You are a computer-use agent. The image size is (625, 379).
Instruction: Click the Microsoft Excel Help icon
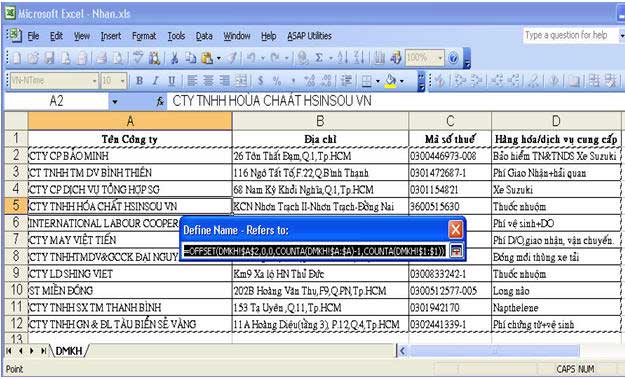click(453, 59)
